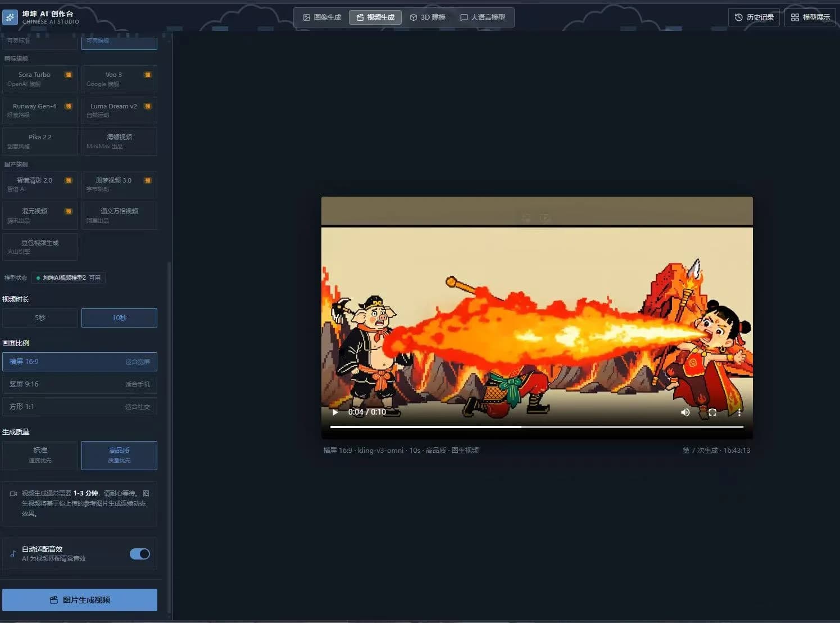This screenshot has width=840, height=623.
Task: Choose 方形 1:1 aspect ratio
Action: [x=80, y=407]
